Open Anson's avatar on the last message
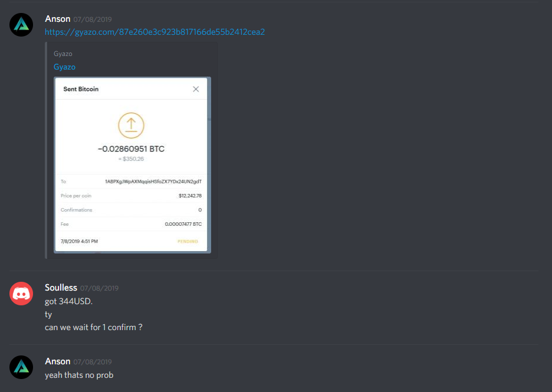Image resolution: width=552 pixels, height=392 pixels. point(21,367)
